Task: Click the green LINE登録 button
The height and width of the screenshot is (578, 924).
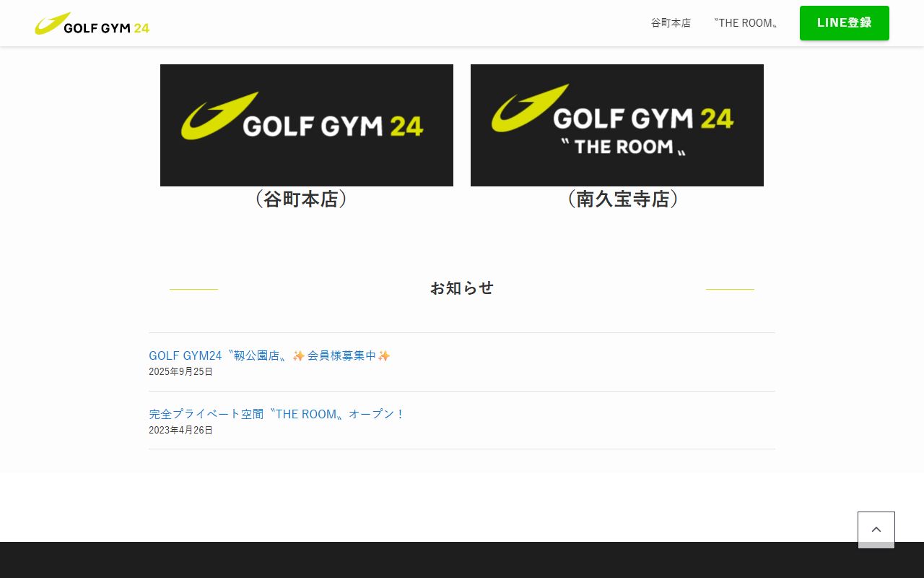Action: [x=845, y=23]
